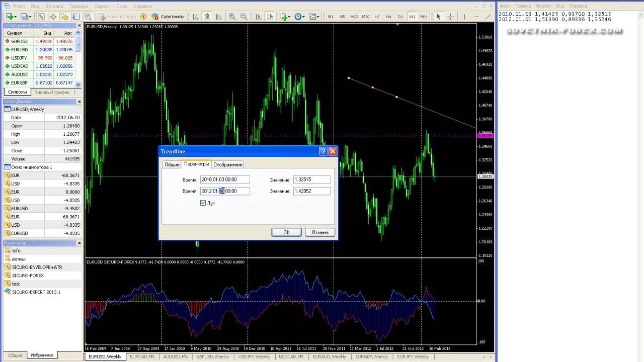Viewport: 644px width, 362px height.
Task: Toggle the chart auto scroll icon
Action: tap(258, 17)
